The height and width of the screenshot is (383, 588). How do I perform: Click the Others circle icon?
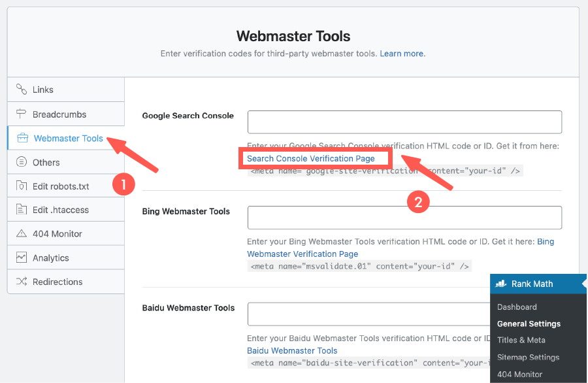click(x=22, y=162)
